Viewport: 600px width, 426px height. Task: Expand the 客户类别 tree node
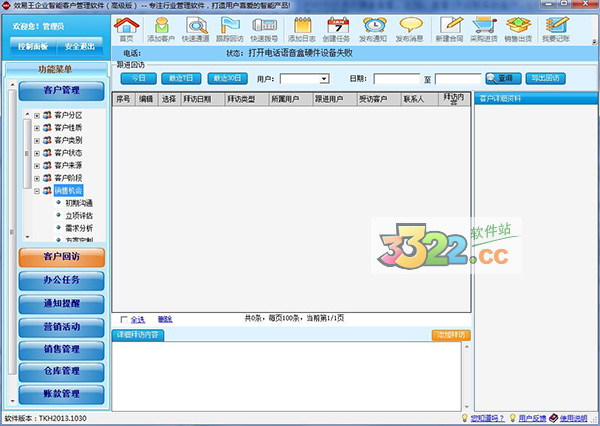[x=37, y=141]
